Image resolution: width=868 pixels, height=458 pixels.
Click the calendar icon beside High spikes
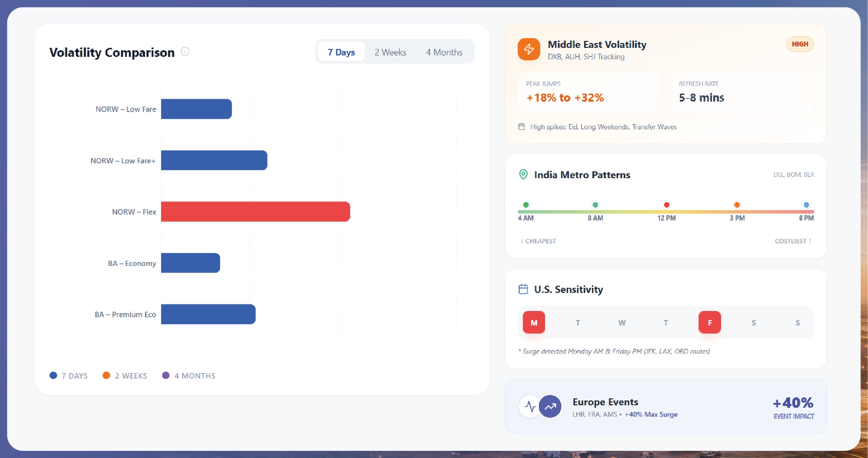[x=521, y=127]
